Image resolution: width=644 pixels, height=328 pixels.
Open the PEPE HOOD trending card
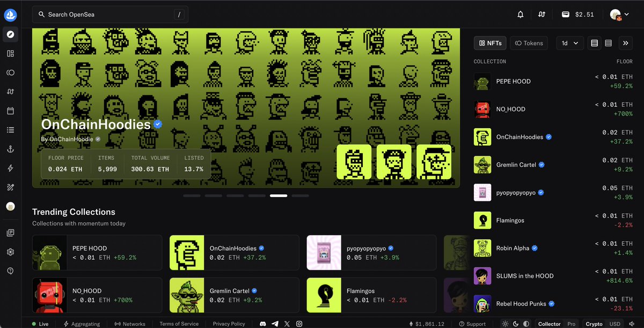tap(97, 252)
